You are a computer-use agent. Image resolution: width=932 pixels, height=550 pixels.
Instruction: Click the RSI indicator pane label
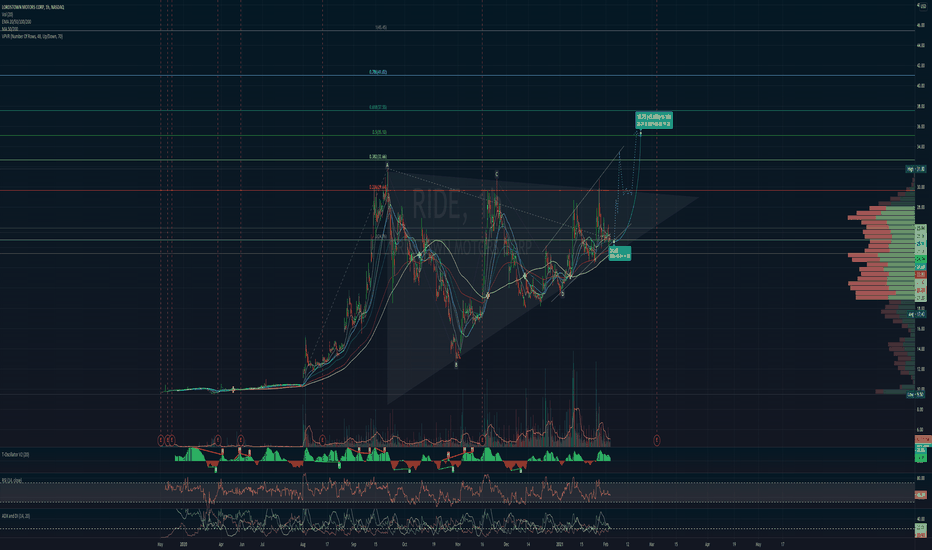12,480
